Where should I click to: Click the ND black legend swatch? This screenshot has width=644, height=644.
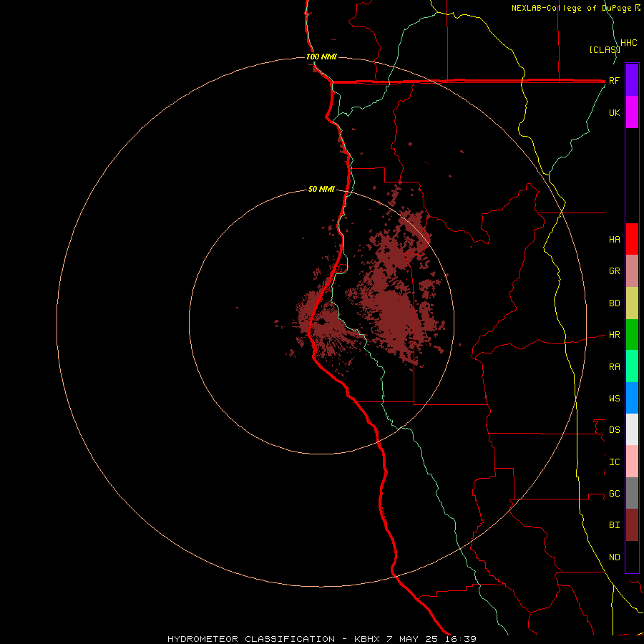(x=632, y=557)
